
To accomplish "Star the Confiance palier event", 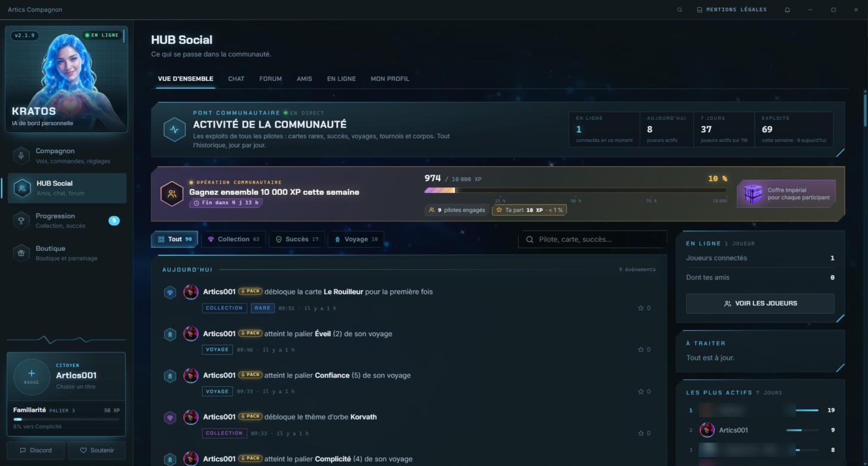I will 644,392.
